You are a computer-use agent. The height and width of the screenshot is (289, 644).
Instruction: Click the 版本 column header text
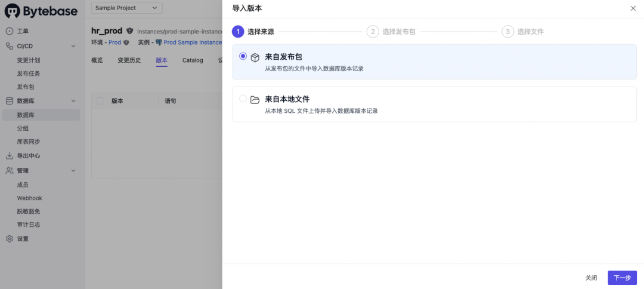click(x=117, y=101)
